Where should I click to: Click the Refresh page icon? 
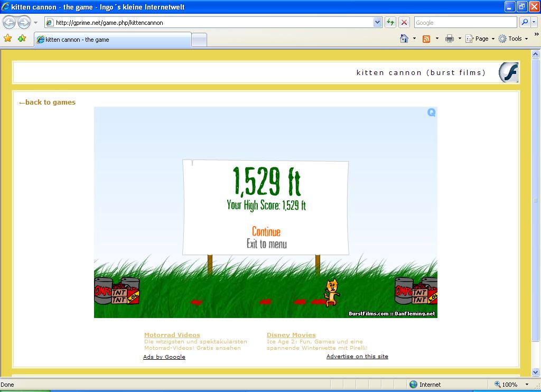390,22
